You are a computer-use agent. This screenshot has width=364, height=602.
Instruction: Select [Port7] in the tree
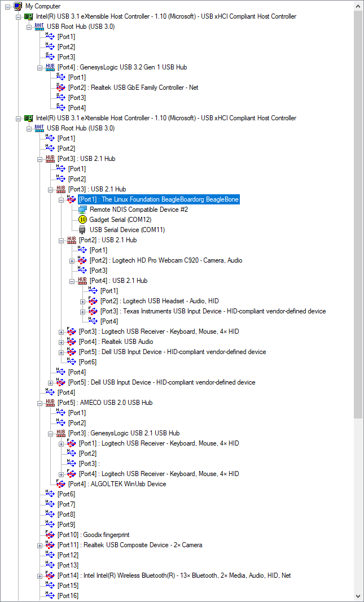(x=66, y=504)
